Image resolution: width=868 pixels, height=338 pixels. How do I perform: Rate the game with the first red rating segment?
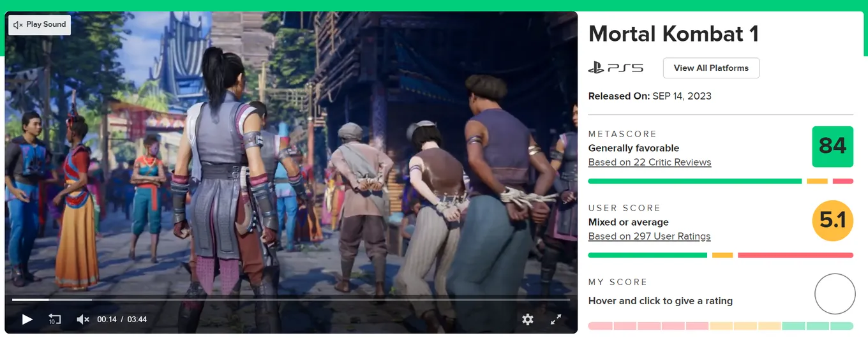(x=600, y=326)
